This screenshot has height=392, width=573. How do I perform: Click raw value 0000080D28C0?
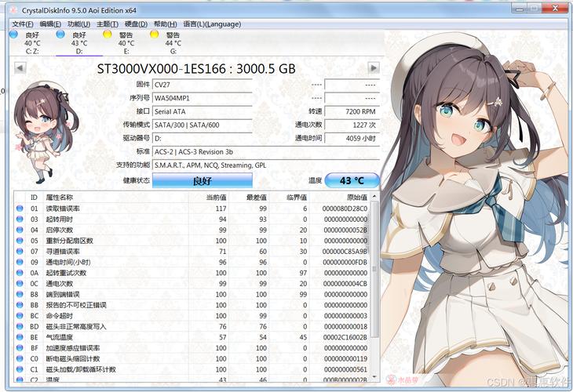coord(345,209)
